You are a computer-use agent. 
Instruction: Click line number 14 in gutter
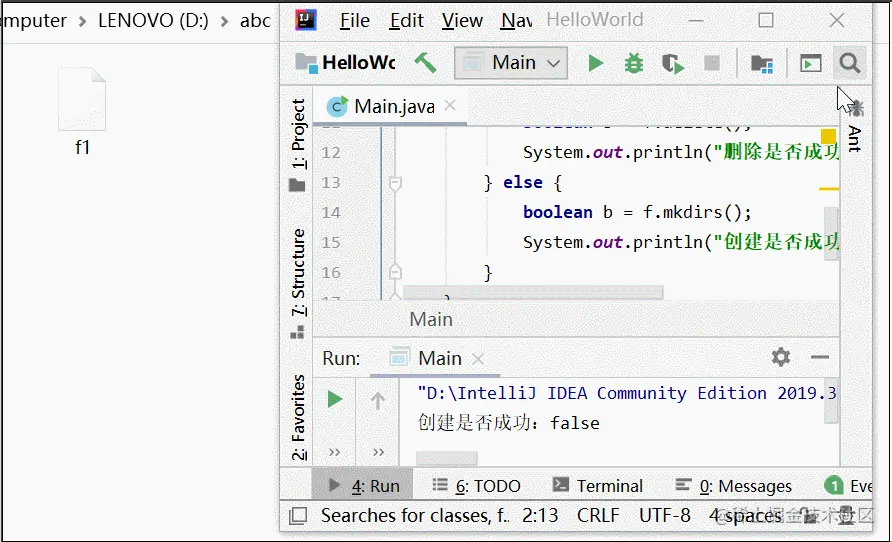pyautogui.click(x=331, y=213)
